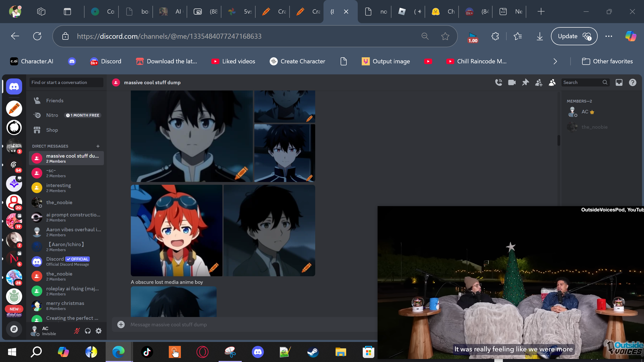This screenshot has height=362, width=644.
Task: Start a voice call in the group
Action: (x=499, y=82)
